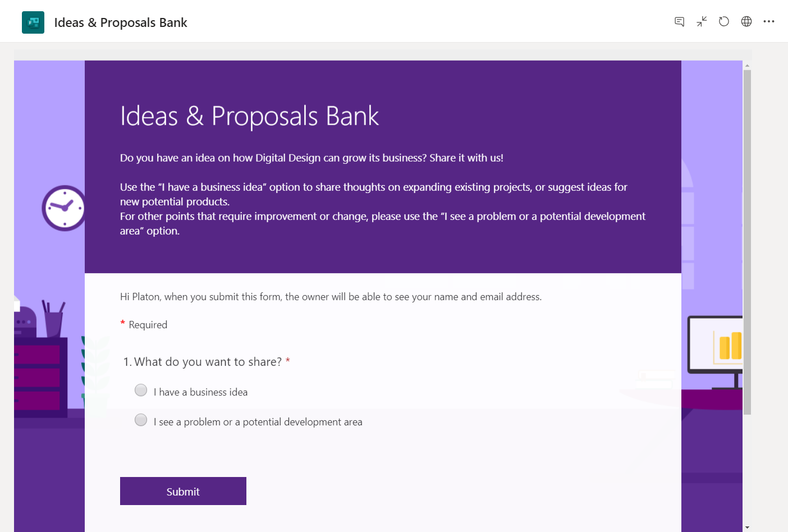
Task: Click the clock illustration in the form background
Action: [64, 208]
